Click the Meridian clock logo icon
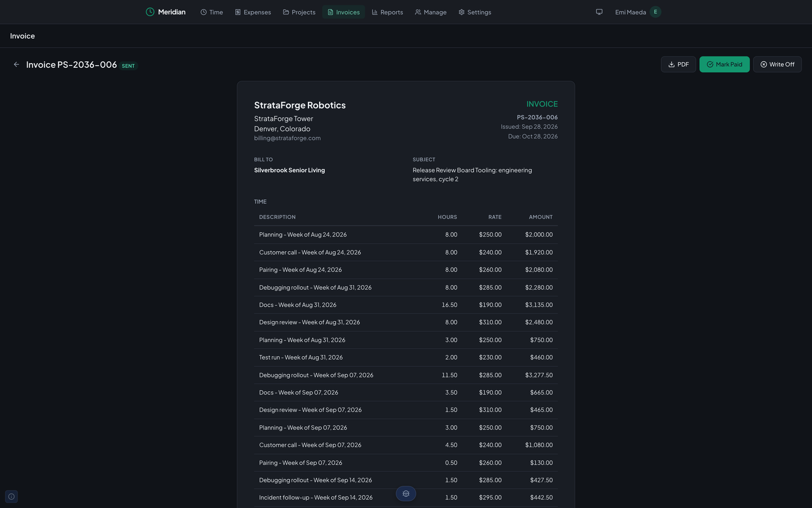812x508 pixels. (150, 12)
